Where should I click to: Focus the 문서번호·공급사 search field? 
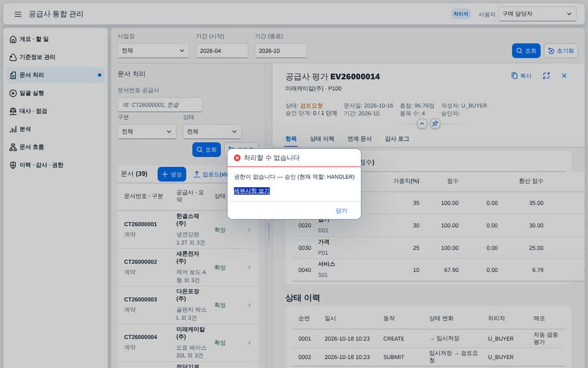click(160, 105)
